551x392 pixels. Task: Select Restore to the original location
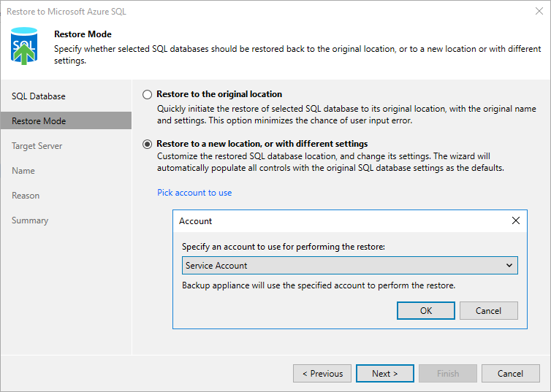click(x=148, y=94)
